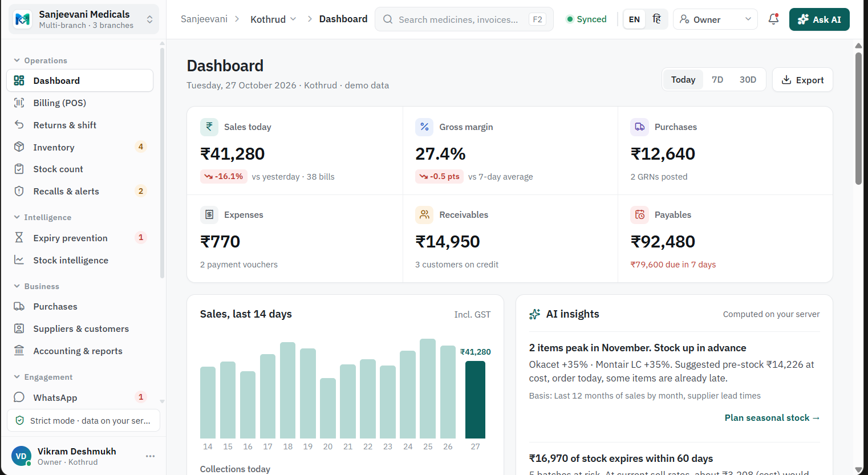Screen dimensions: 868x475
Task: Click the search medicines, invoices field
Action: pyautogui.click(x=464, y=19)
